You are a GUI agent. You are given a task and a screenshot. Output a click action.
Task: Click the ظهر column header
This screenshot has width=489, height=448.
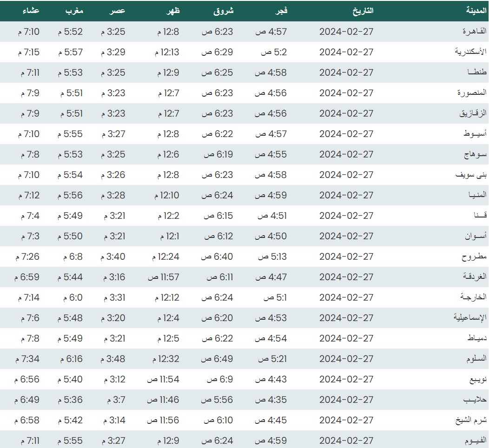coord(172,10)
